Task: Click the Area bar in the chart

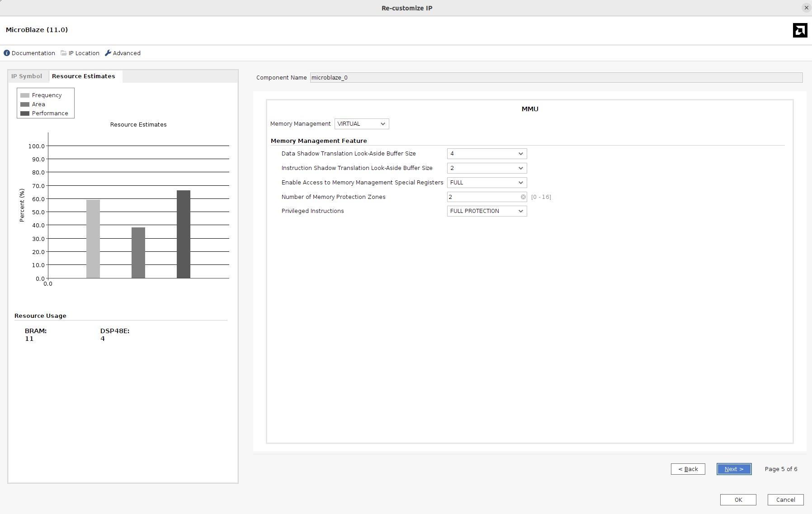Action: (x=138, y=253)
